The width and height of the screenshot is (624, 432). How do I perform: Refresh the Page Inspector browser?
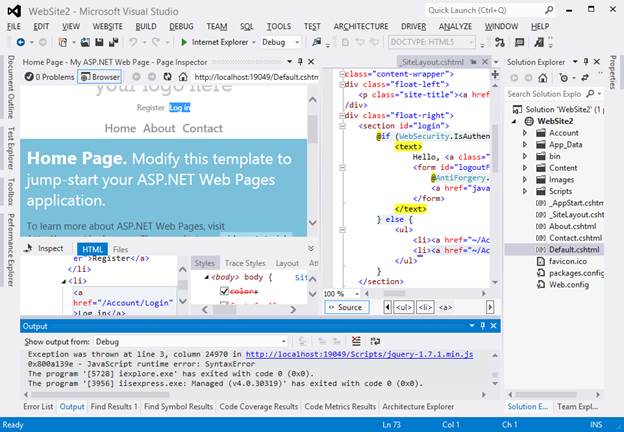(x=168, y=77)
